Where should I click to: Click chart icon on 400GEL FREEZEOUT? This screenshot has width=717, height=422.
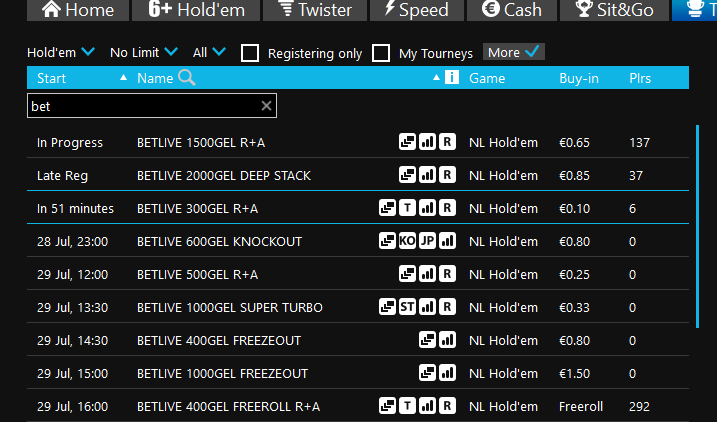[447, 340]
